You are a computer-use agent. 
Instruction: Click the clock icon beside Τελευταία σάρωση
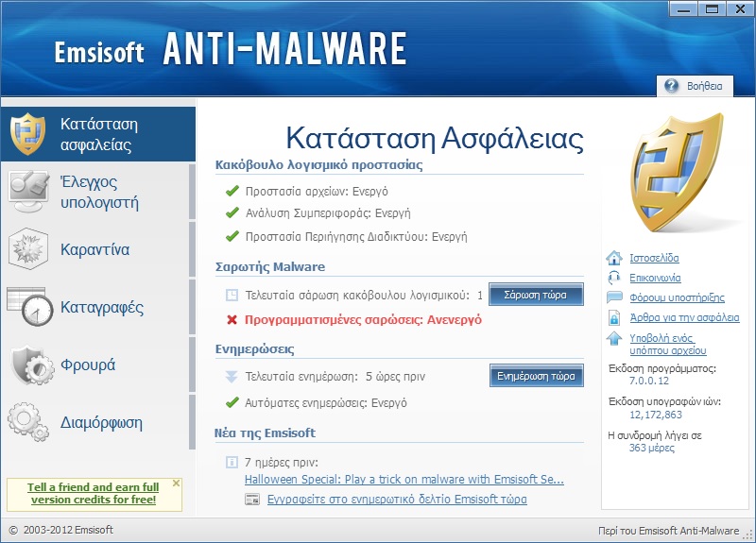coord(232,295)
